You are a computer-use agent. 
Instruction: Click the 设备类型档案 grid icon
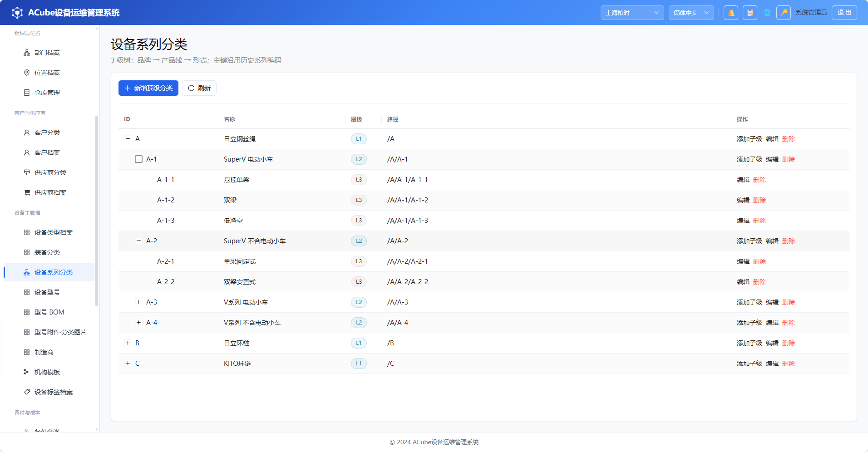pos(27,232)
